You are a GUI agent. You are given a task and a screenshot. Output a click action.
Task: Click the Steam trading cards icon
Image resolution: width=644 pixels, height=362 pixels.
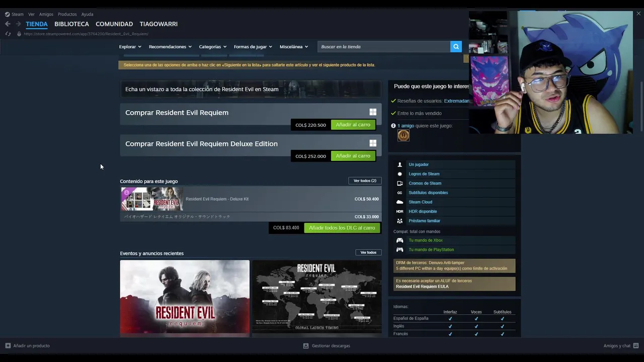click(x=400, y=184)
